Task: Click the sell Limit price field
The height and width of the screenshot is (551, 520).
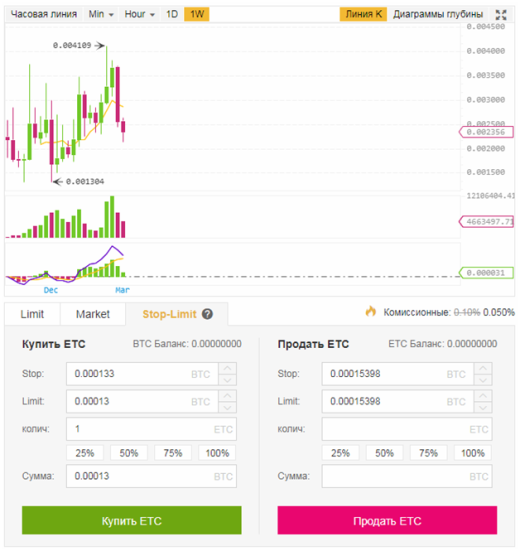Action: [x=398, y=401]
